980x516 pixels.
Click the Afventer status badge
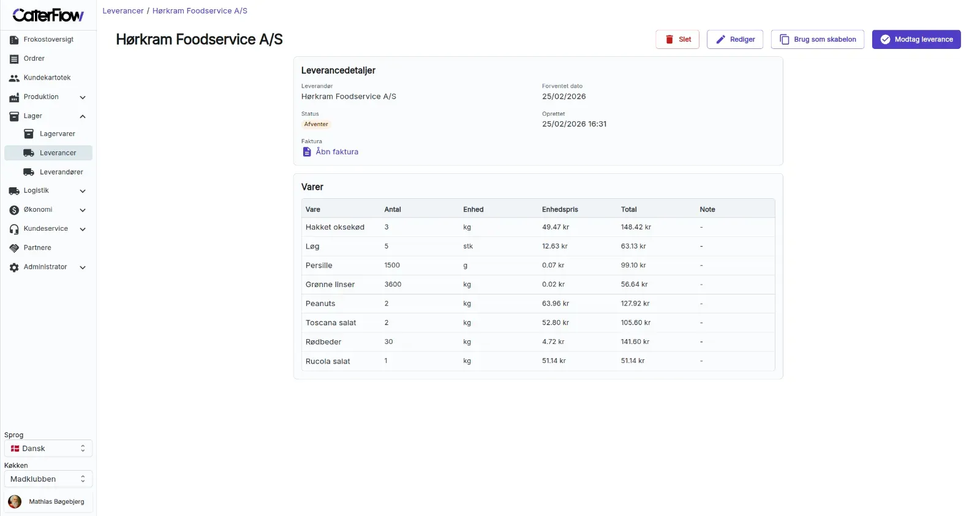(x=316, y=124)
